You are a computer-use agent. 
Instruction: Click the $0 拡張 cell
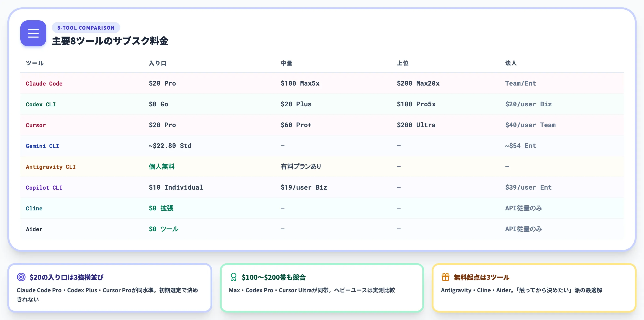tap(161, 208)
